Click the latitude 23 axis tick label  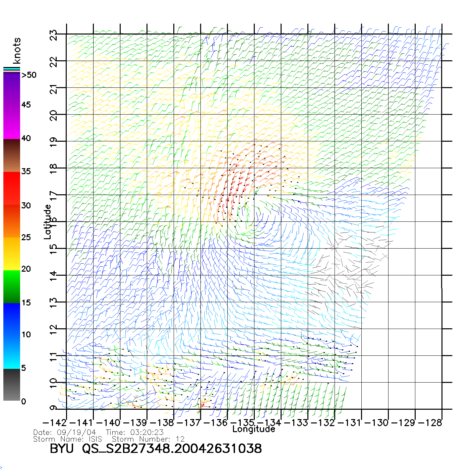pyautogui.click(x=53, y=35)
